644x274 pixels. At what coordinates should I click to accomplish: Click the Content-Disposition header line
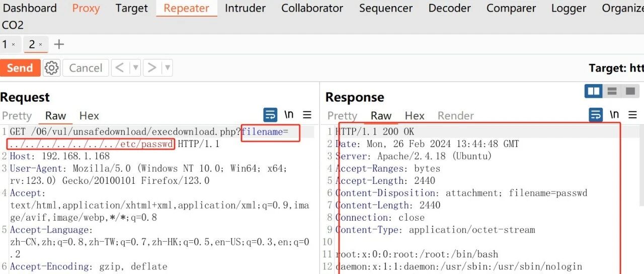point(461,193)
